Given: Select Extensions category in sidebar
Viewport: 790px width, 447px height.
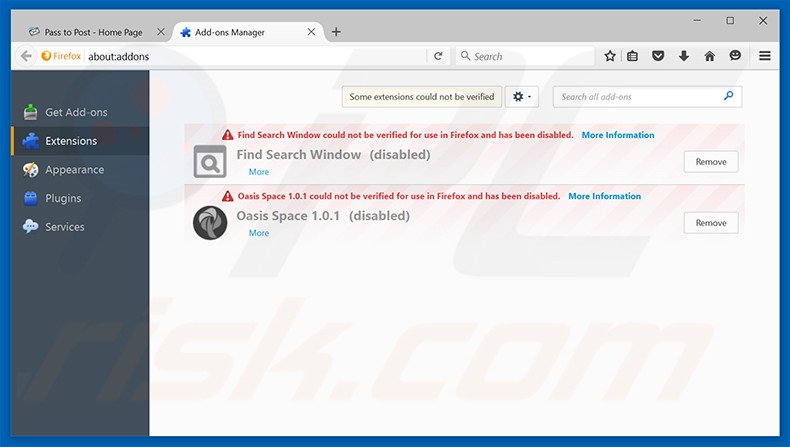Looking at the screenshot, I should [x=81, y=141].
